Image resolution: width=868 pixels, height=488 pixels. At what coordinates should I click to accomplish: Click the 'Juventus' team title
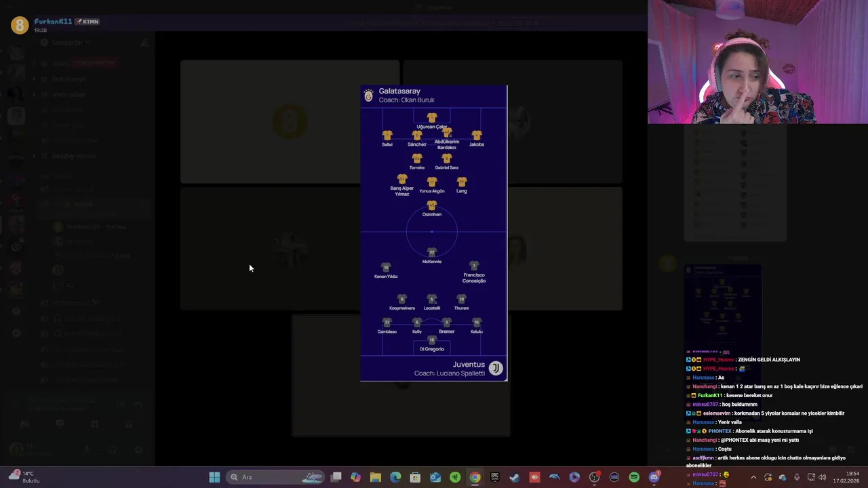pyautogui.click(x=469, y=365)
